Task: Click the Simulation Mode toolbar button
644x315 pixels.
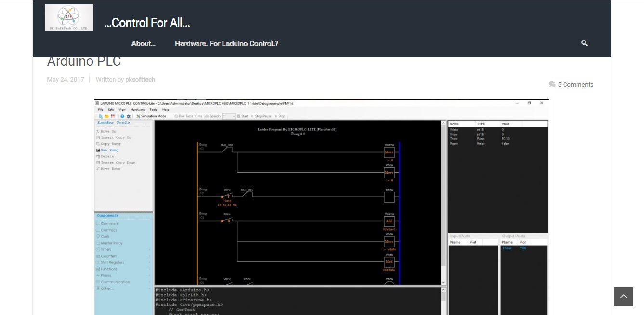Action: pos(151,116)
